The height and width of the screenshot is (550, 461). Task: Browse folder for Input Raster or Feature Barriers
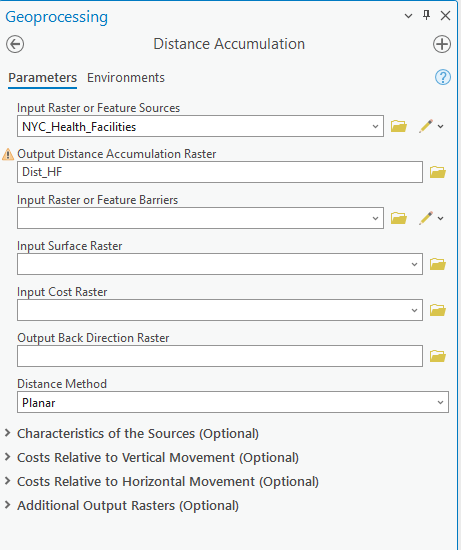click(399, 218)
